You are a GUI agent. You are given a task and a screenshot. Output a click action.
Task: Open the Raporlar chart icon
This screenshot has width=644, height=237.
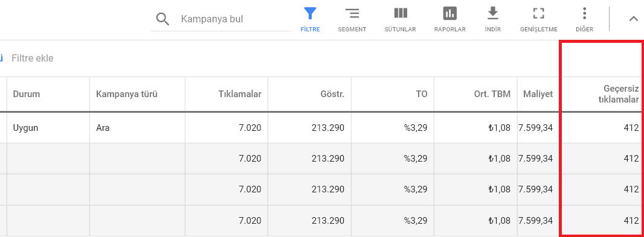click(x=449, y=13)
